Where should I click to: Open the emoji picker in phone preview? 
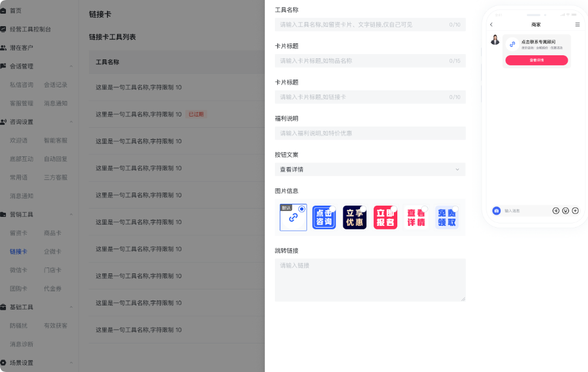pyautogui.click(x=565, y=211)
